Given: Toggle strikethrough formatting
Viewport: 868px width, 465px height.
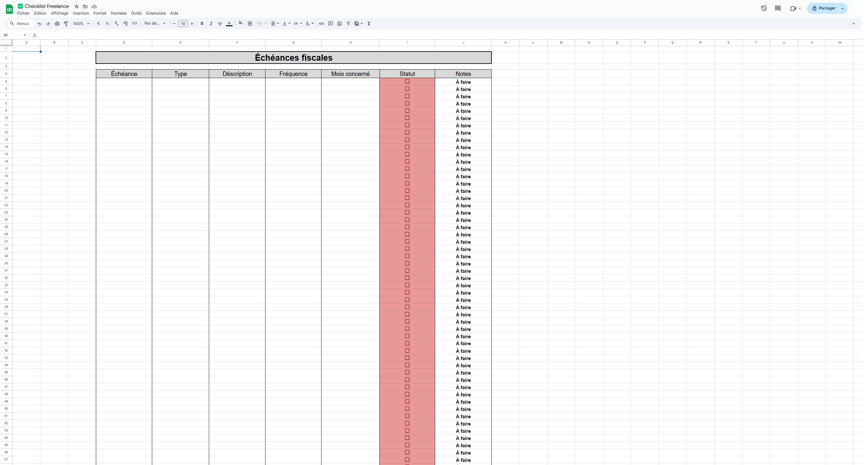Looking at the screenshot, I should (x=220, y=24).
